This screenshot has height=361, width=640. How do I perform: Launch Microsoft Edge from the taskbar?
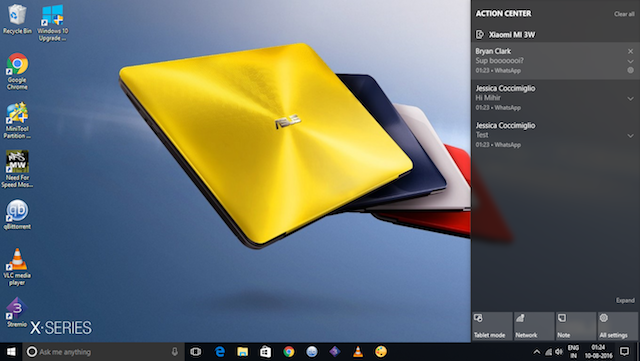click(x=220, y=352)
